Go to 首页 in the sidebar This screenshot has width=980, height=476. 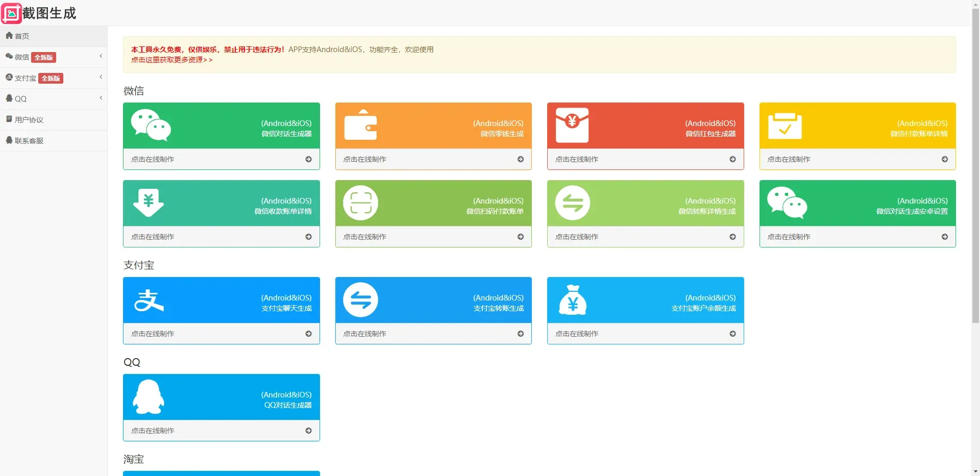[21, 36]
